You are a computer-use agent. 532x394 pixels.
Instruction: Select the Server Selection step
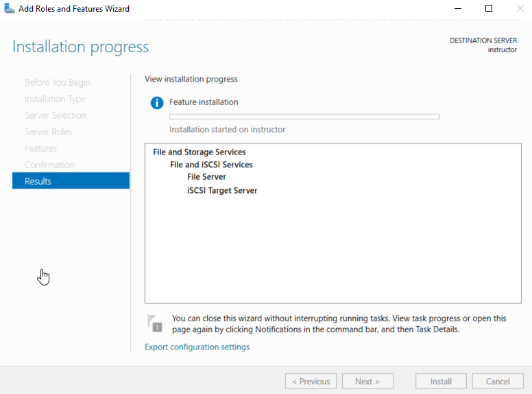(x=56, y=115)
